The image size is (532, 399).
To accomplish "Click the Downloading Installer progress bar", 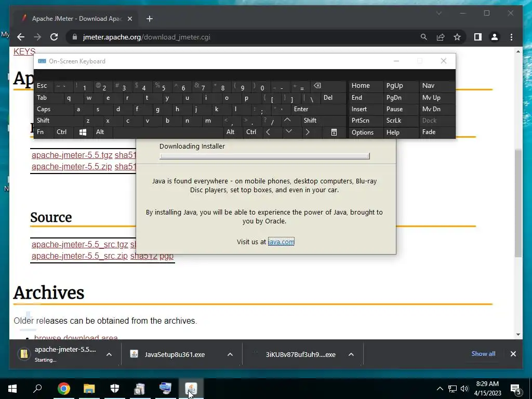I will (x=264, y=156).
